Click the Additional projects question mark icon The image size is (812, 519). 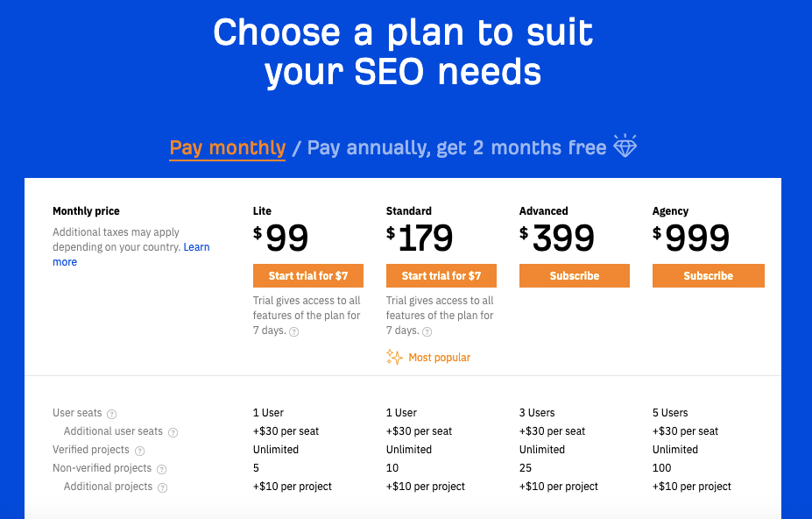pyautogui.click(x=162, y=487)
